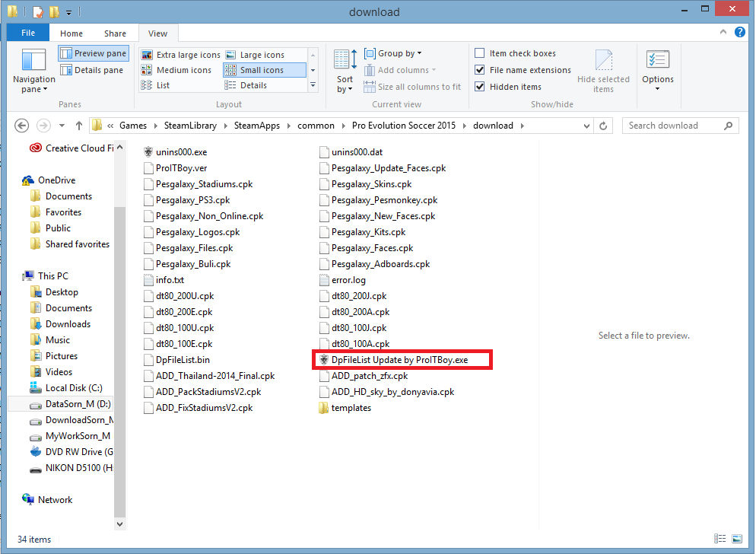Uncheck Hidden items checkbox
Viewport: 756px width, 554px height.
pyautogui.click(x=480, y=87)
